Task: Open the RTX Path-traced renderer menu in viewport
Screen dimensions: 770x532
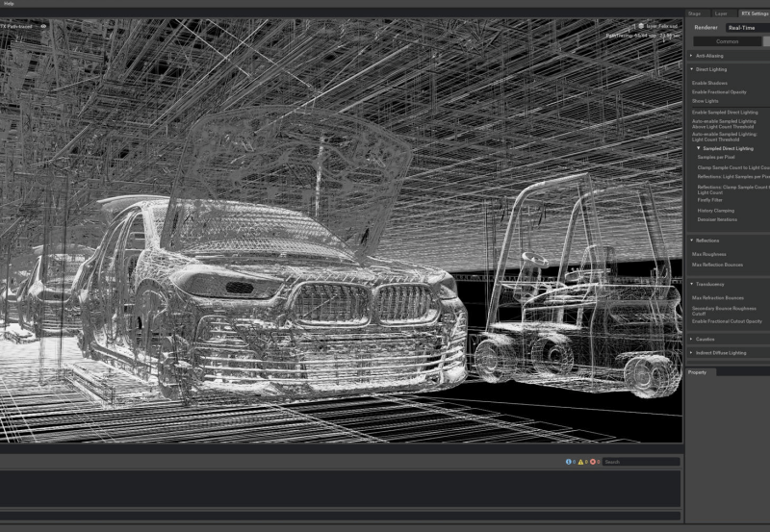Action: [x=16, y=27]
